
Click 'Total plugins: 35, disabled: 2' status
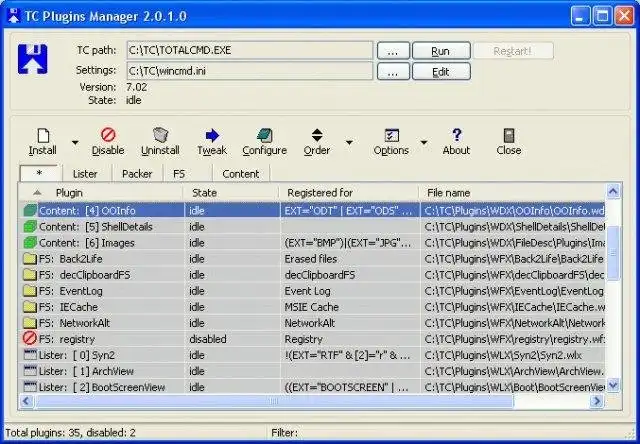tap(71, 433)
